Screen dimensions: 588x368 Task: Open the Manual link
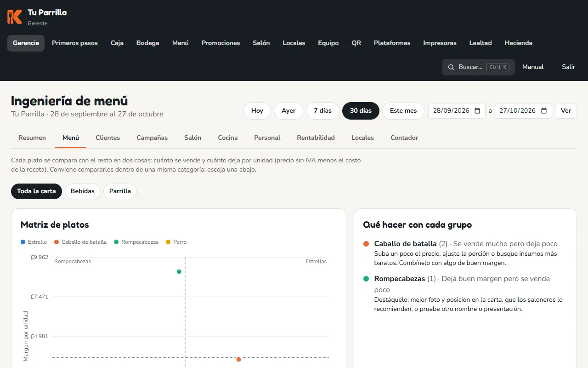coord(533,67)
